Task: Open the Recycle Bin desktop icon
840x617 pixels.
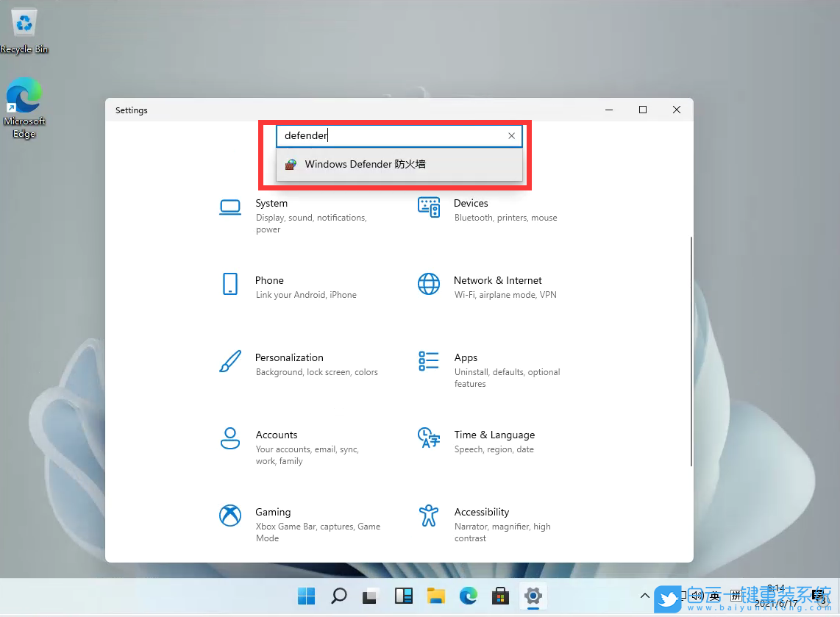Action: tap(24, 22)
